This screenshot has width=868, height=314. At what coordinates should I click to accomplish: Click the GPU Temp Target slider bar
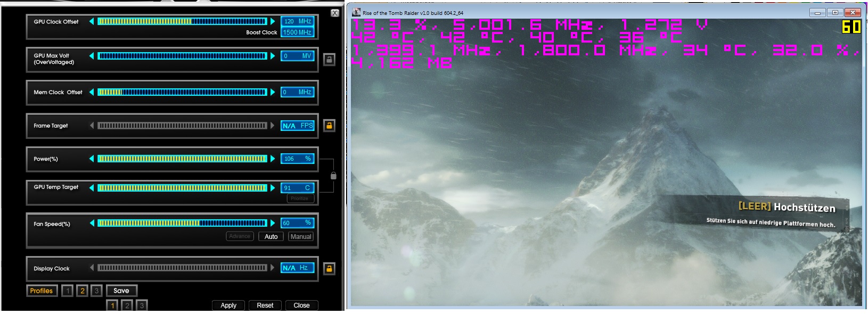coord(182,188)
